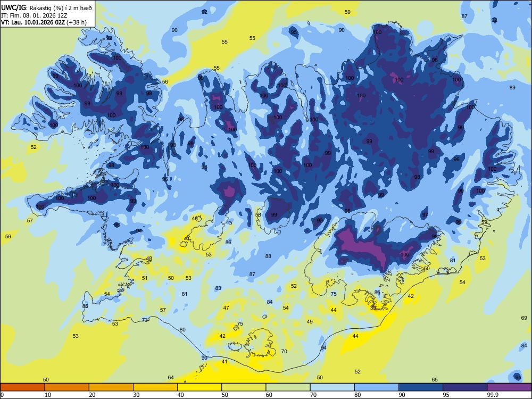Click the humidity value 83 on the map
The height and width of the screenshot is (399, 532).
218,288
